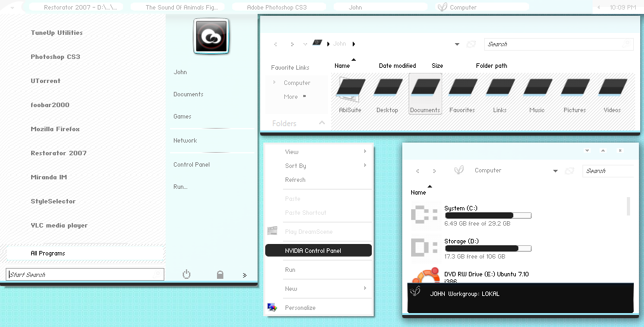Switch to The Sound Of Animals taskbar button

pos(178,7)
